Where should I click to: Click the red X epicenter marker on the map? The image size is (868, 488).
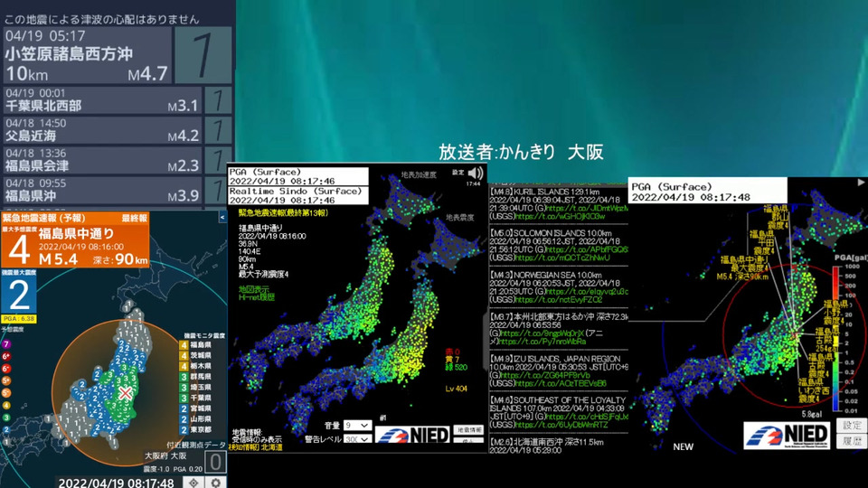(x=126, y=393)
